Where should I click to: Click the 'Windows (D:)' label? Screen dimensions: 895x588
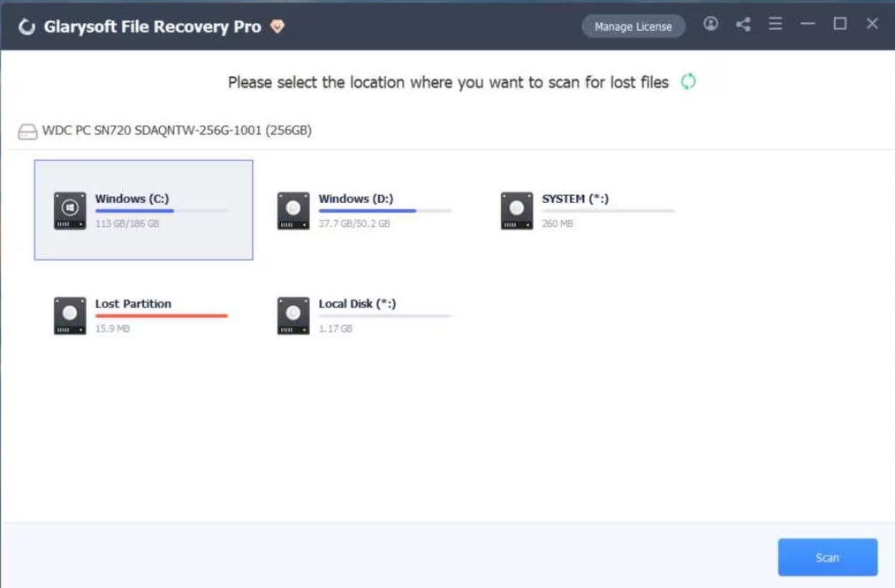click(x=355, y=199)
